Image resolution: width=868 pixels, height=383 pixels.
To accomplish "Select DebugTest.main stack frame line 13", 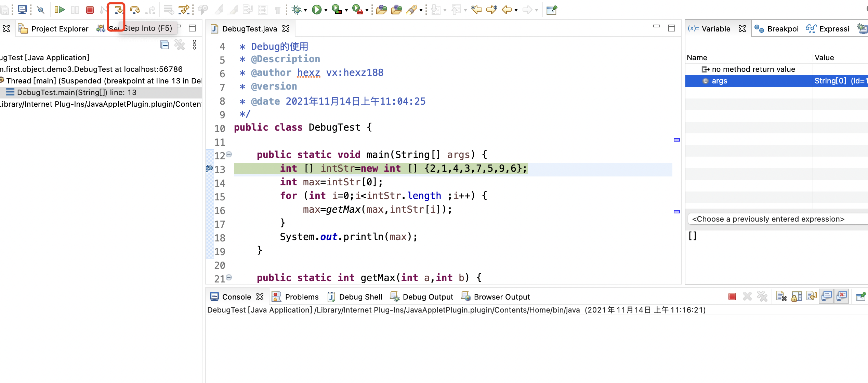I will click(77, 92).
